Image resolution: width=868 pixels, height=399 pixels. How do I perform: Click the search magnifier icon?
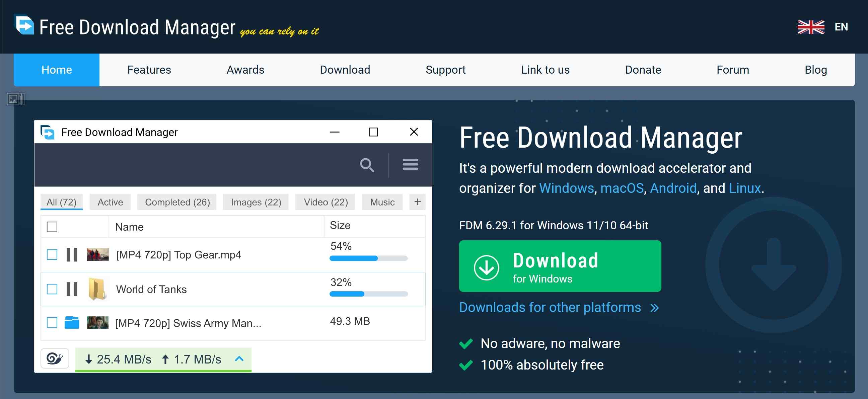(x=367, y=165)
